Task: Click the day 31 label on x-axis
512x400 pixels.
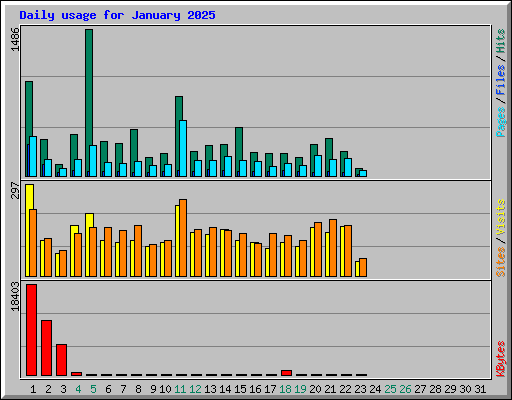Action: 480,389
